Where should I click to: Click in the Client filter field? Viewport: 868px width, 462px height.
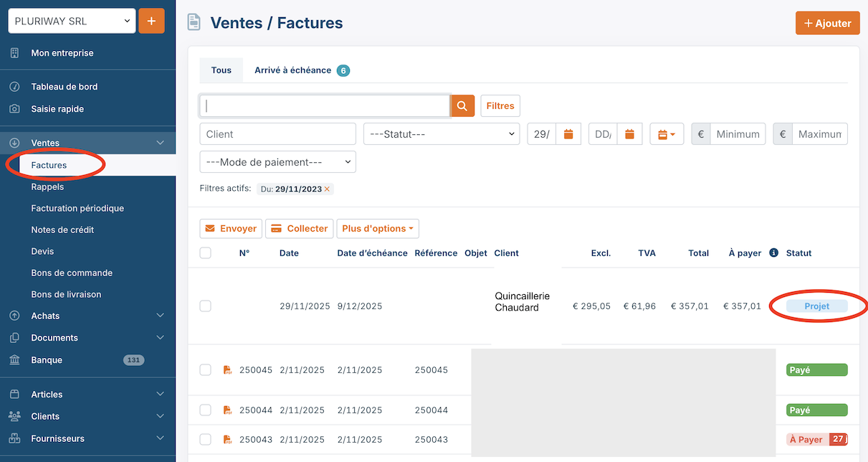(x=277, y=134)
